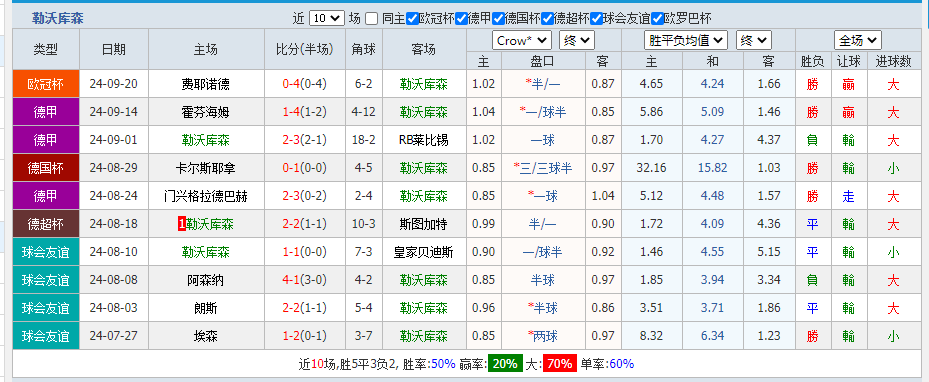The image size is (929, 382).
Task: Click draw odds 15.82
Action: click(x=712, y=168)
